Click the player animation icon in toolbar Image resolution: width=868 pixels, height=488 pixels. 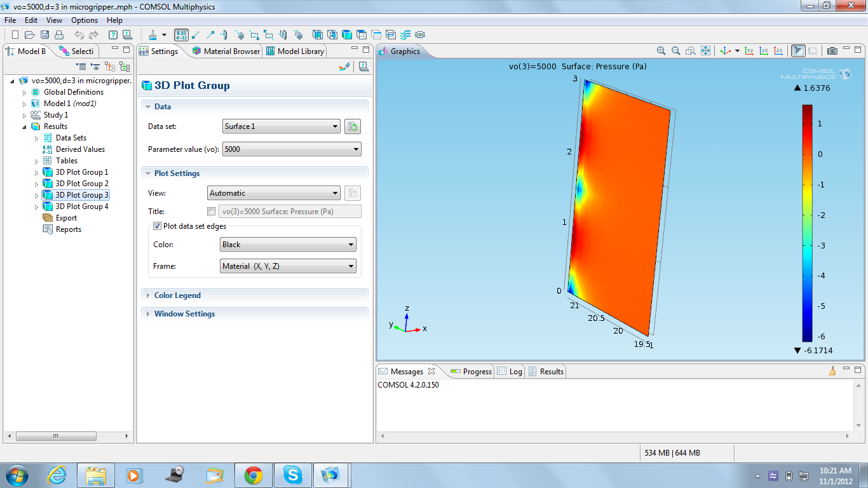419,35
